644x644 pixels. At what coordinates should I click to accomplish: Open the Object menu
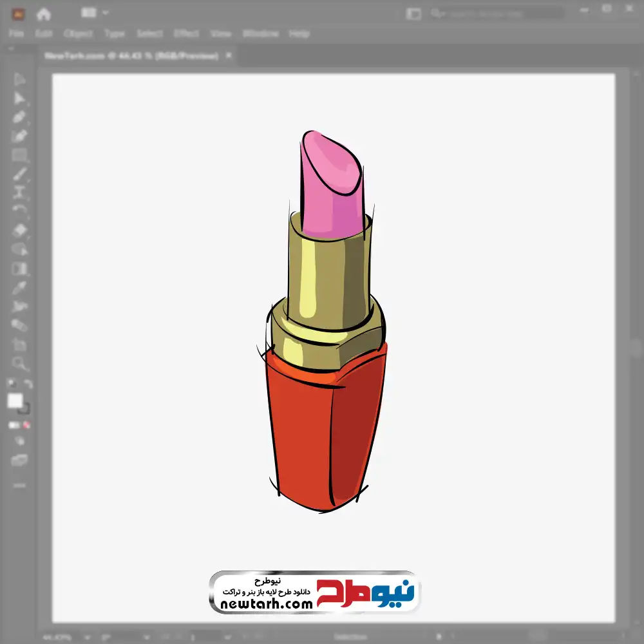point(78,33)
